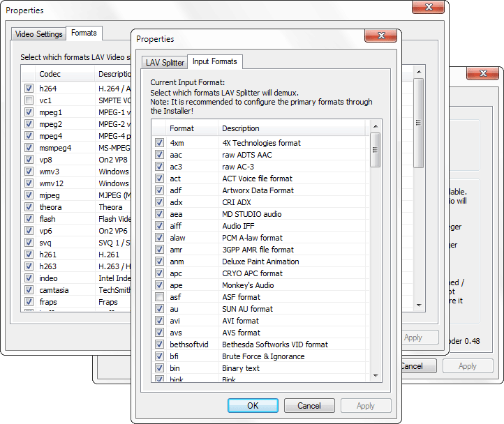Sort by the Format column header
The height and width of the screenshot is (424, 504).
point(192,128)
